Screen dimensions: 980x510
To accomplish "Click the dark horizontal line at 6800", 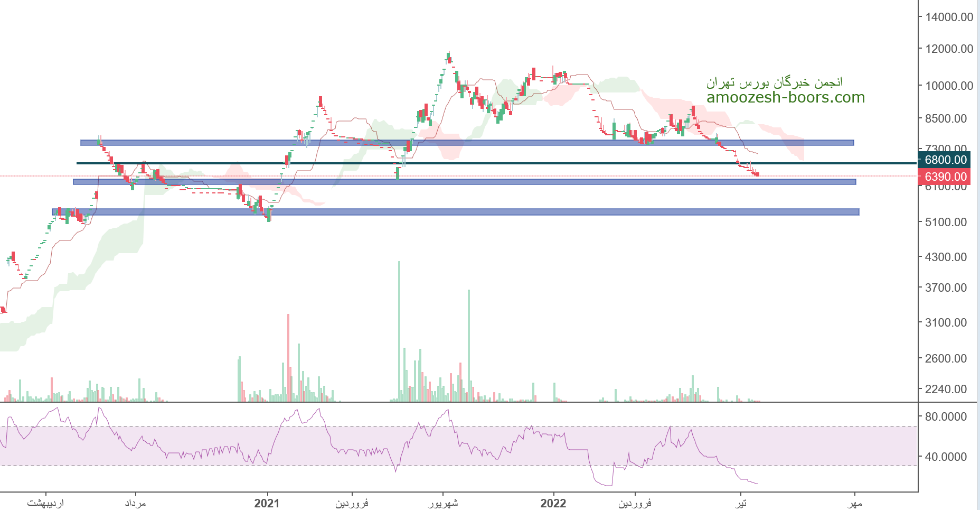I will [528, 163].
